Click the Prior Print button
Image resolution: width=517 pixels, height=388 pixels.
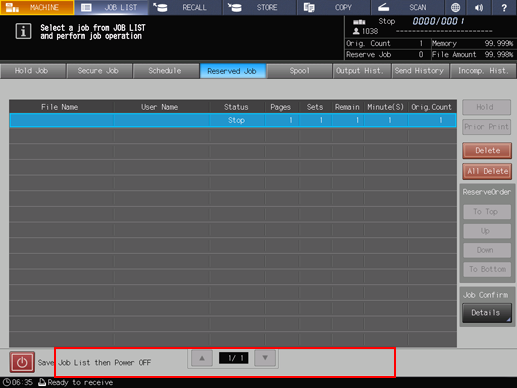pos(486,127)
